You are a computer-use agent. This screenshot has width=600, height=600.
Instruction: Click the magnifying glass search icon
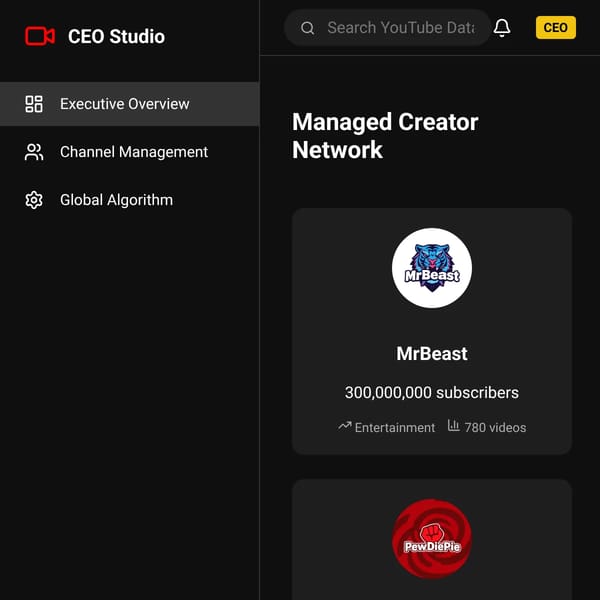coord(307,28)
